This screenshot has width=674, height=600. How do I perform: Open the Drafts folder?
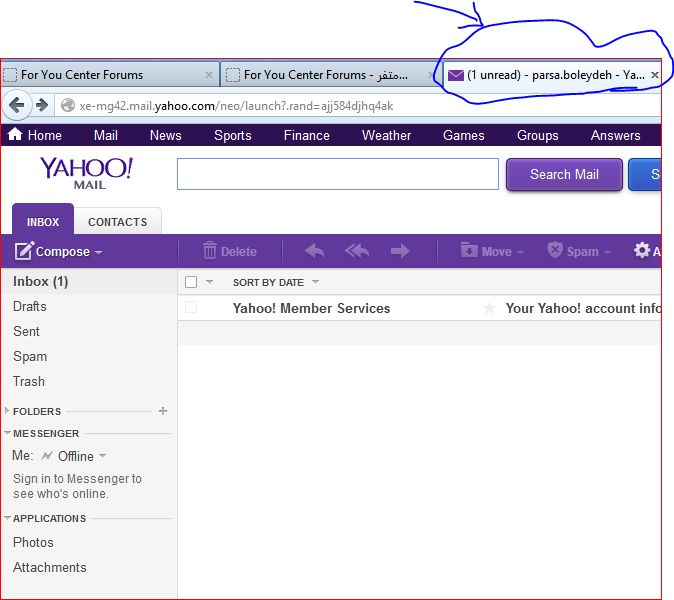point(30,306)
